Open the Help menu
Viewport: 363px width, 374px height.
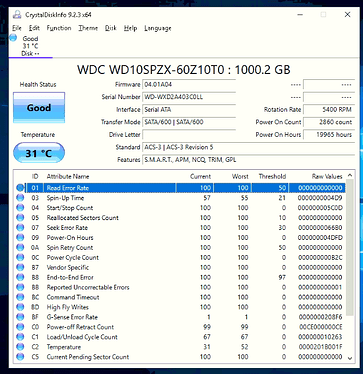click(x=130, y=28)
